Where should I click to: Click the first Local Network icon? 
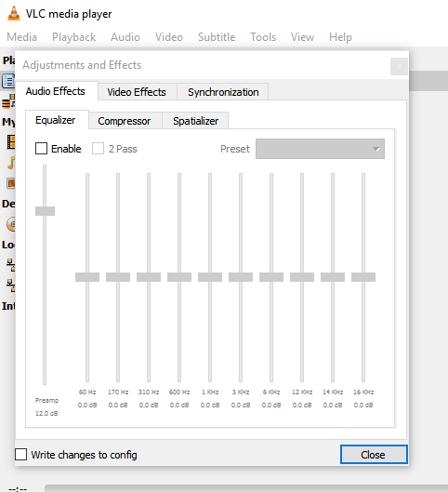[x=11, y=265]
